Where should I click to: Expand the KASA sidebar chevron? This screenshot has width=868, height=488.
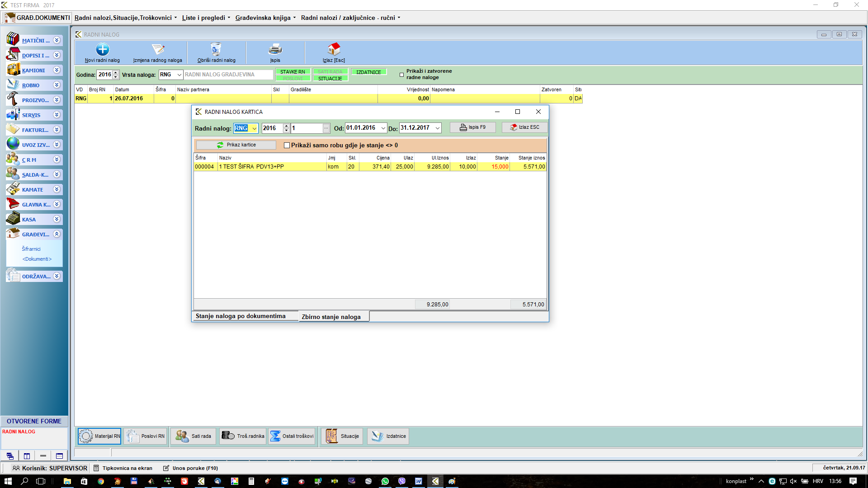(x=57, y=219)
